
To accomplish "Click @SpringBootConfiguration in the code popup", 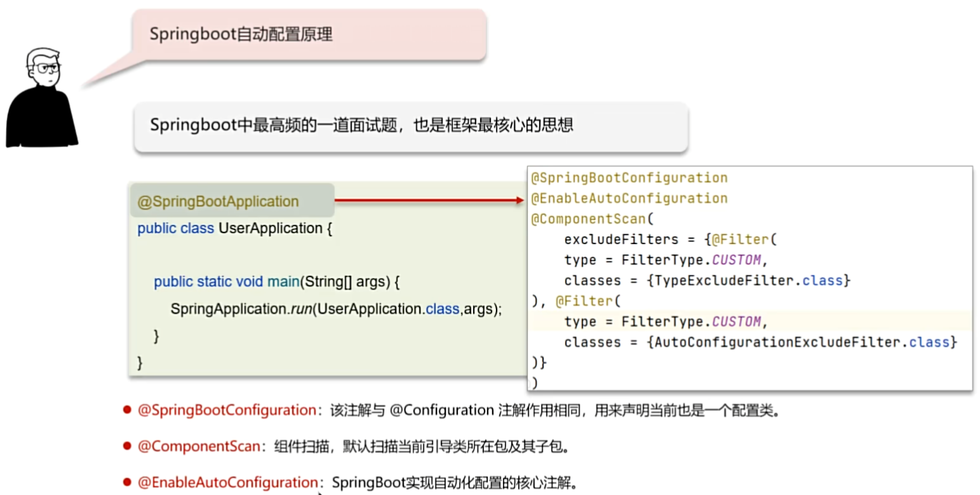I will coord(629,177).
